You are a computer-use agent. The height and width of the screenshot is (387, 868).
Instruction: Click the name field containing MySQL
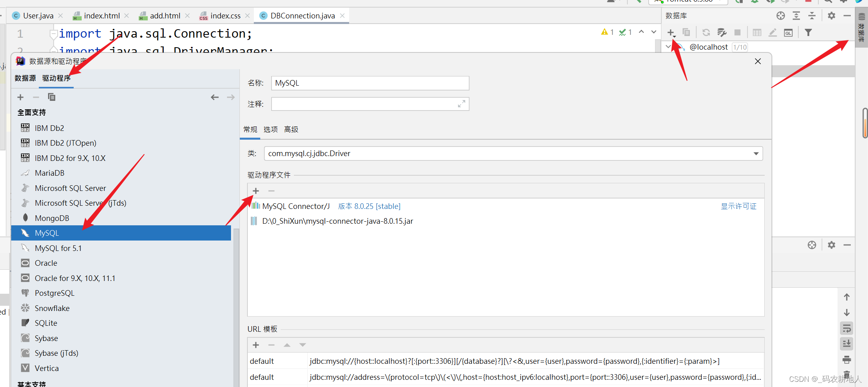(370, 83)
